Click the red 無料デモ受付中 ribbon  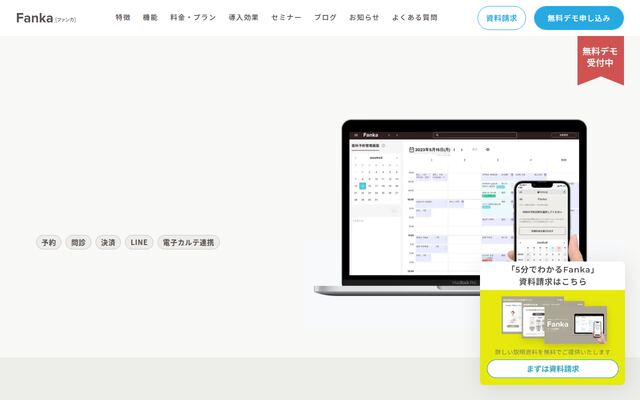[600, 60]
